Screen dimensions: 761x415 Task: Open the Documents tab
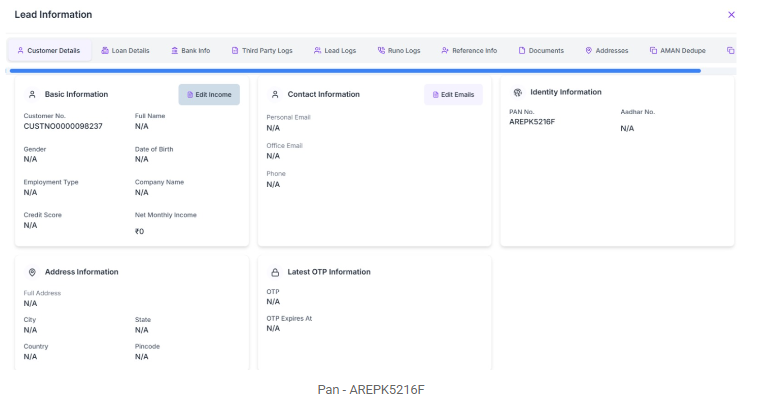[x=541, y=50]
